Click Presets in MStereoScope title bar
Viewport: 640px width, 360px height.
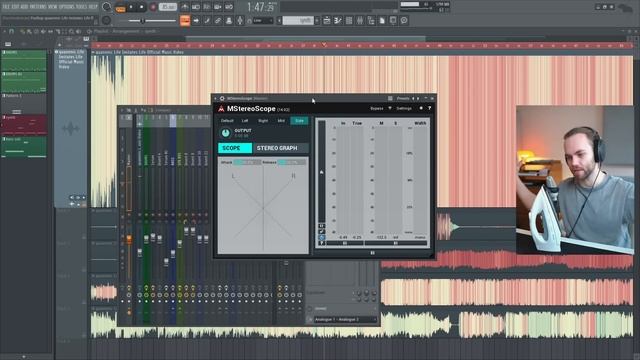(403, 98)
